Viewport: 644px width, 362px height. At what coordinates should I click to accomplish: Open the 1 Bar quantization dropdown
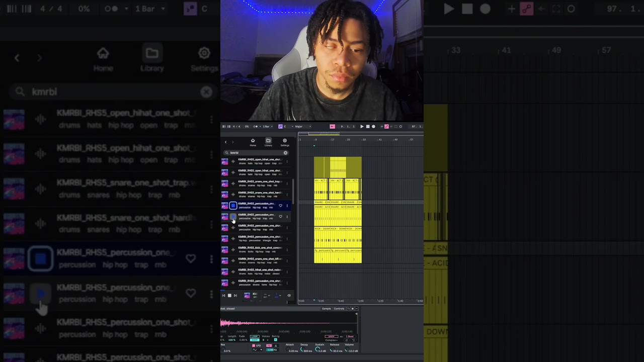pos(268,127)
